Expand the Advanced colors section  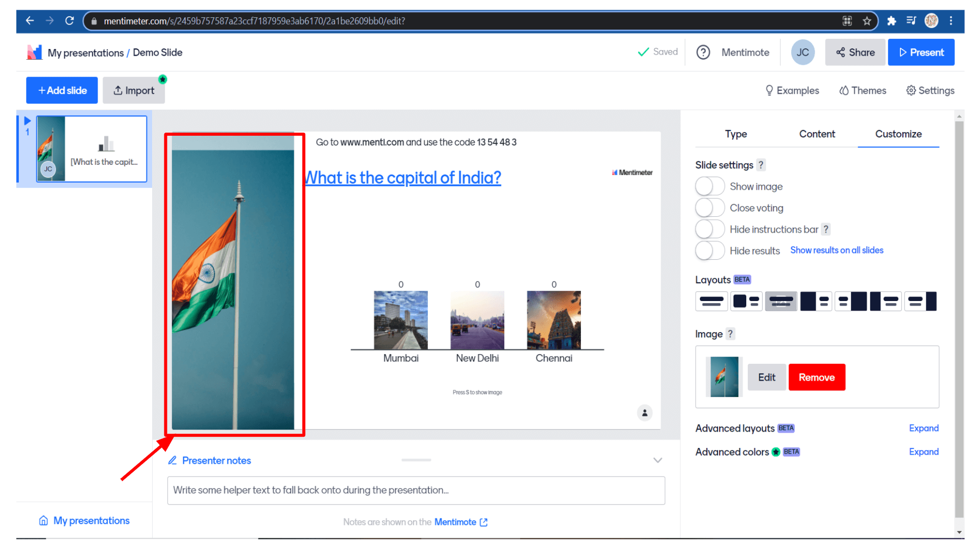coord(923,452)
